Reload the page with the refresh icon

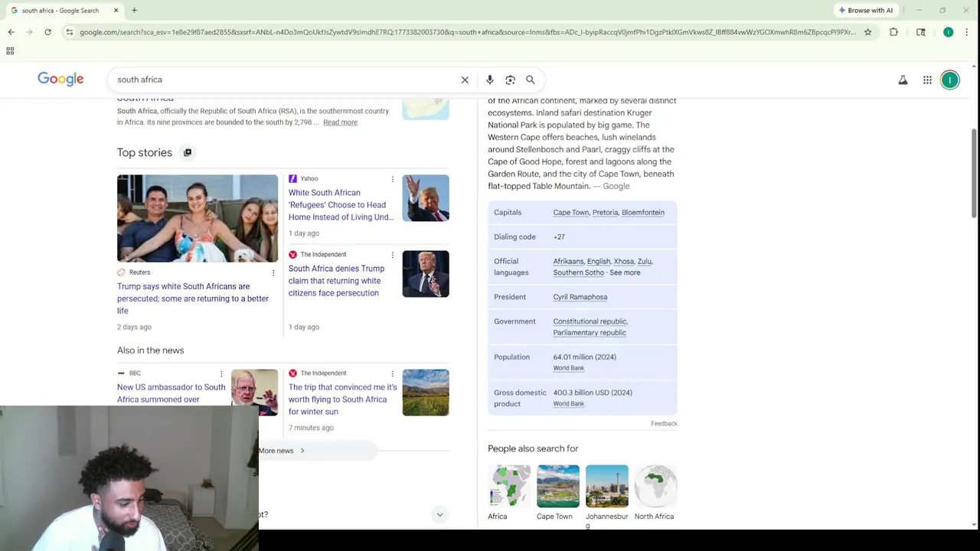pyautogui.click(x=47, y=32)
